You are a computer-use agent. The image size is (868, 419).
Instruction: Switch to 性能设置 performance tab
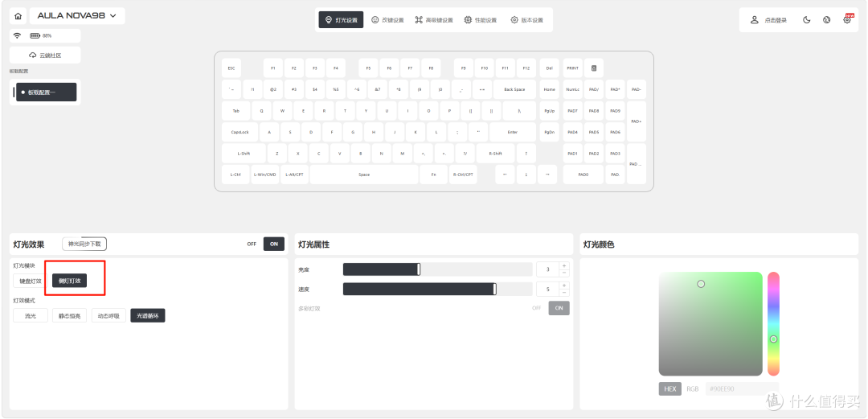click(x=480, y=20)
